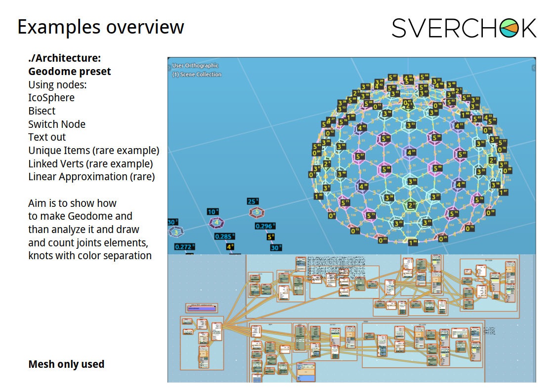Click the green pentagon joint on the dome
This screenshot has width=555, height=392.
411,205
